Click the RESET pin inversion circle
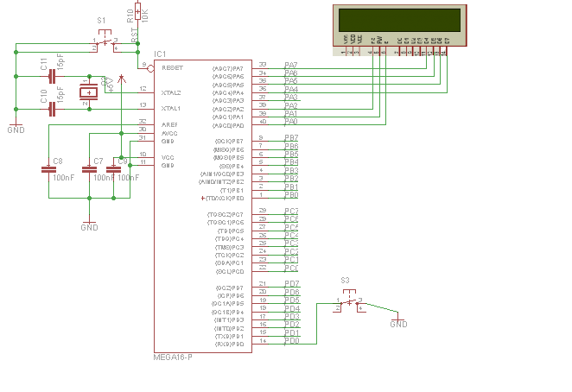 [x=150, y=68]
